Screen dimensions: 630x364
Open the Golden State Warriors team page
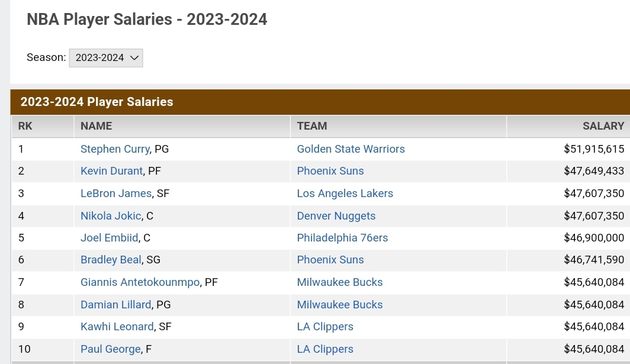[x=351, y=149]
